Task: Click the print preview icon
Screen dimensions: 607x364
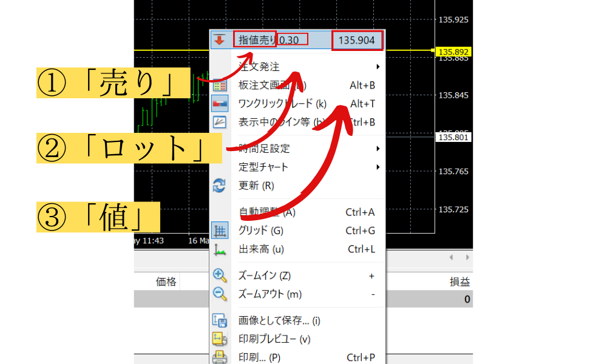Action: [219, 339]
